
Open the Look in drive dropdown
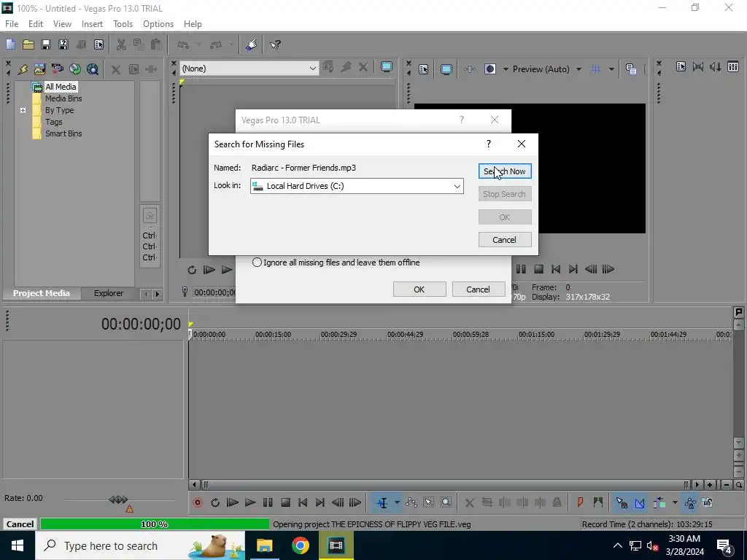tap(457, 186)
